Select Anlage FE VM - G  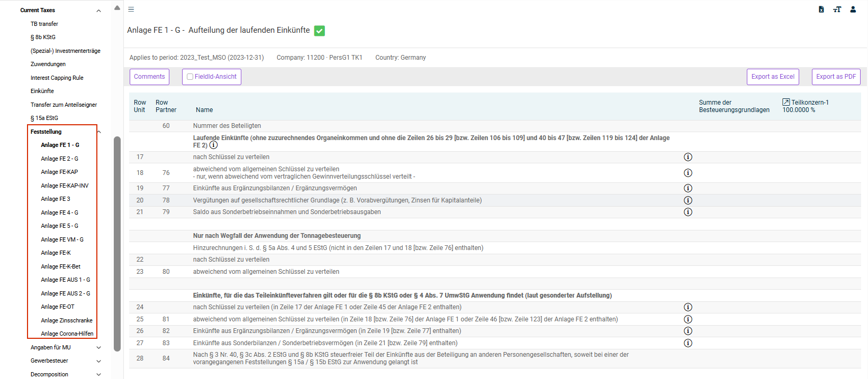62,239
